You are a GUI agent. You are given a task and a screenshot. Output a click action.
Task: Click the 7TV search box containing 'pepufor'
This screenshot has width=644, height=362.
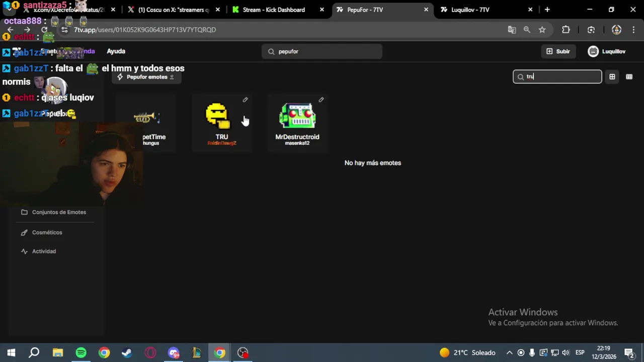tap(322, 51)
